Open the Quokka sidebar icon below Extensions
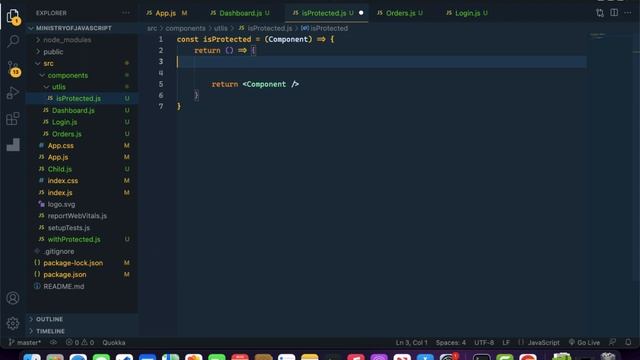Image resolution: width=640 pixels, height=360 pixels. pos(13,144)
